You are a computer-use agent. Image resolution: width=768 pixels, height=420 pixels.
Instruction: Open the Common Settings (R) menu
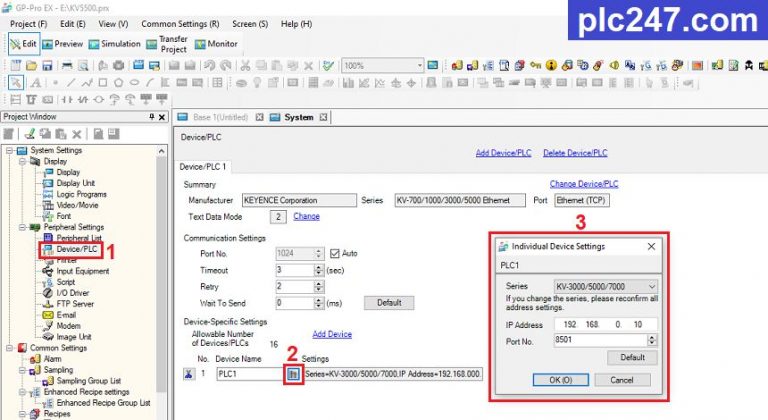pos(180,22)
